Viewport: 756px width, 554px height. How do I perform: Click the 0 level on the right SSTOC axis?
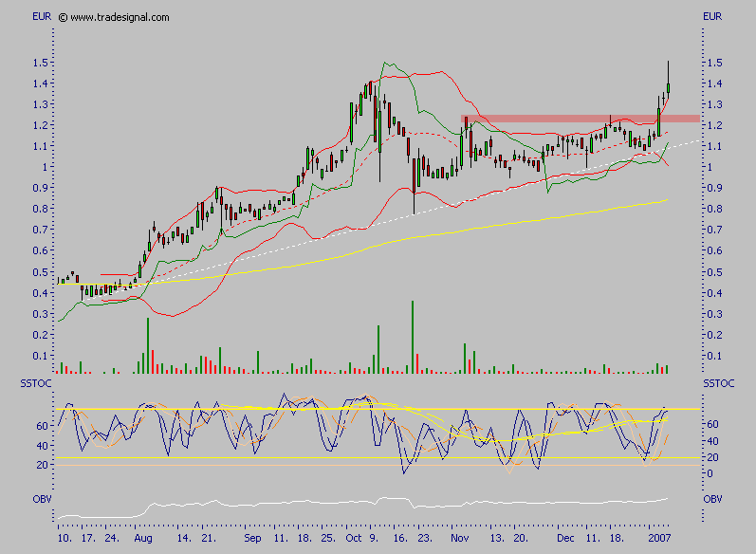[710, 474]
